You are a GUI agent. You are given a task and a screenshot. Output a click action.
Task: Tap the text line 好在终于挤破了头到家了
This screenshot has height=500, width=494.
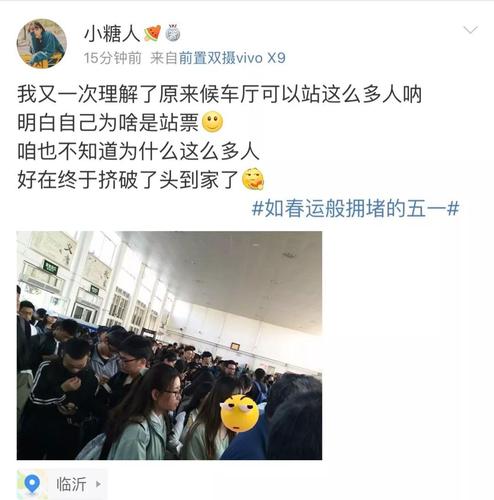tap(128, 180)
